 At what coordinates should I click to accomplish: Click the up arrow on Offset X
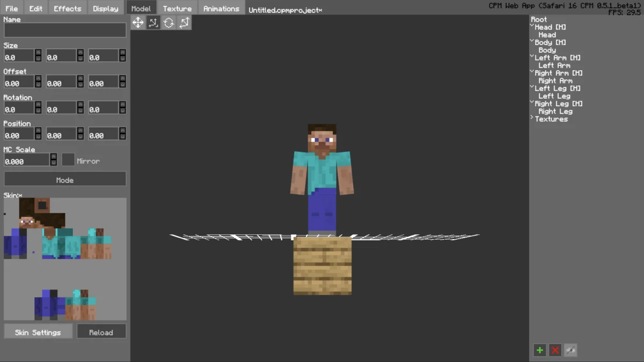coord(38,79)
